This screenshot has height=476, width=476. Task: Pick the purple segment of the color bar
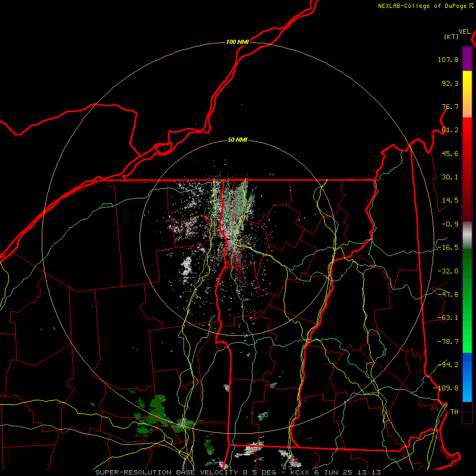[467, 59]
